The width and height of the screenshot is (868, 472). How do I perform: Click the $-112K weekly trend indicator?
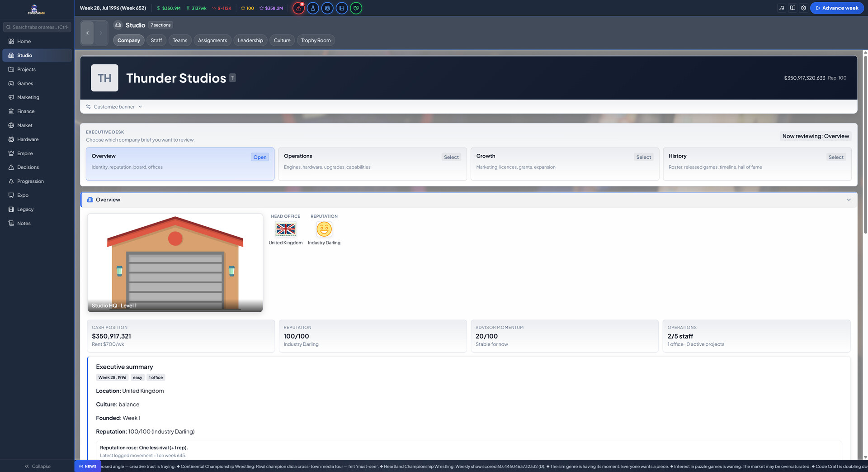(222, 8)
